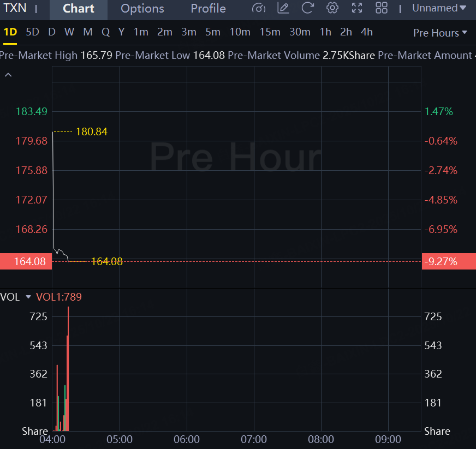The width and height of the screenshot is (476, 449).
Task: Click the 1h interval button
Action: point(325,32)
